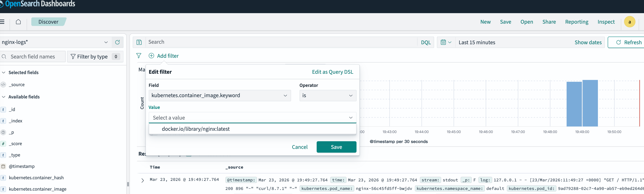
Task: Click the @timestamp date field icon
Action: tap(3, 166)
